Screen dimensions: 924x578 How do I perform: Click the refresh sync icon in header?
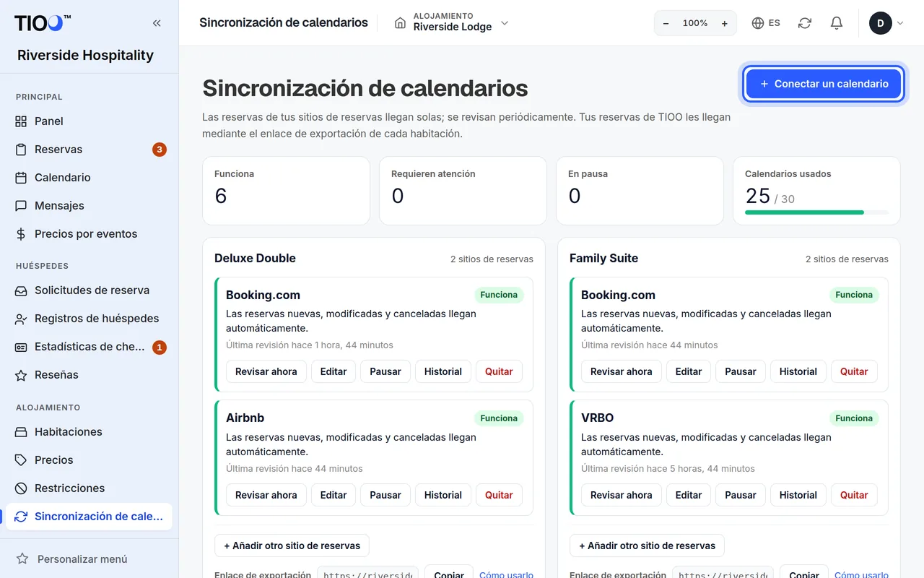[x=805, y=23]
